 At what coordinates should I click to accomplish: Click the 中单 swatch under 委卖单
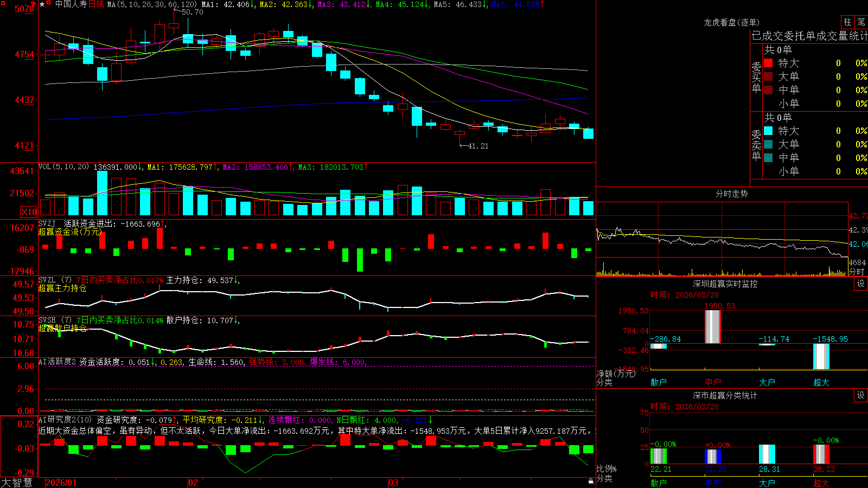pyautogui.click(x=768, y=158)
